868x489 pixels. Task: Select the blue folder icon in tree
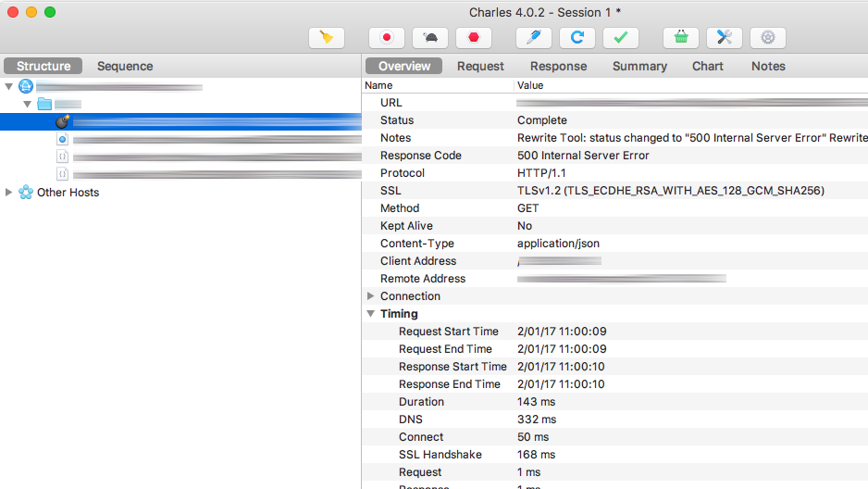pos(44,104)
